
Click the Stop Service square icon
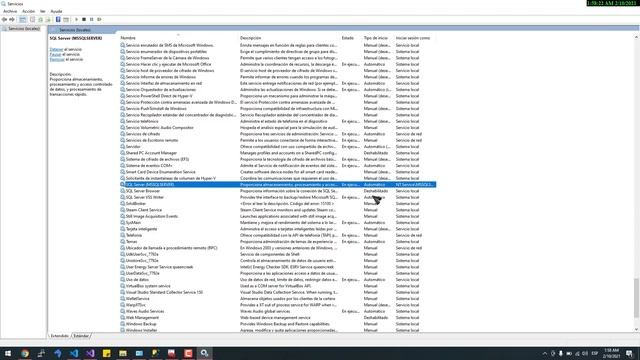coord(84,20)
